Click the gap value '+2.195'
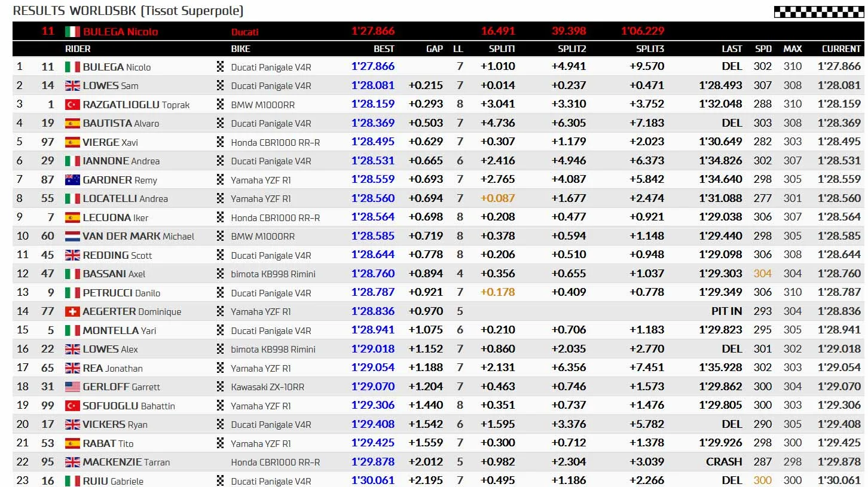Screen dimensions: 868x487 click(x=426, y=481)
